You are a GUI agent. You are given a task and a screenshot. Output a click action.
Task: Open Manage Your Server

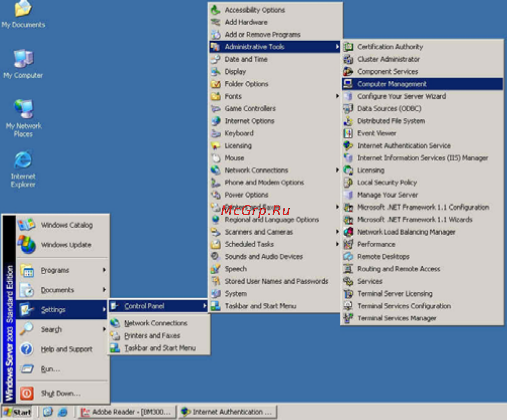(422, 195)
